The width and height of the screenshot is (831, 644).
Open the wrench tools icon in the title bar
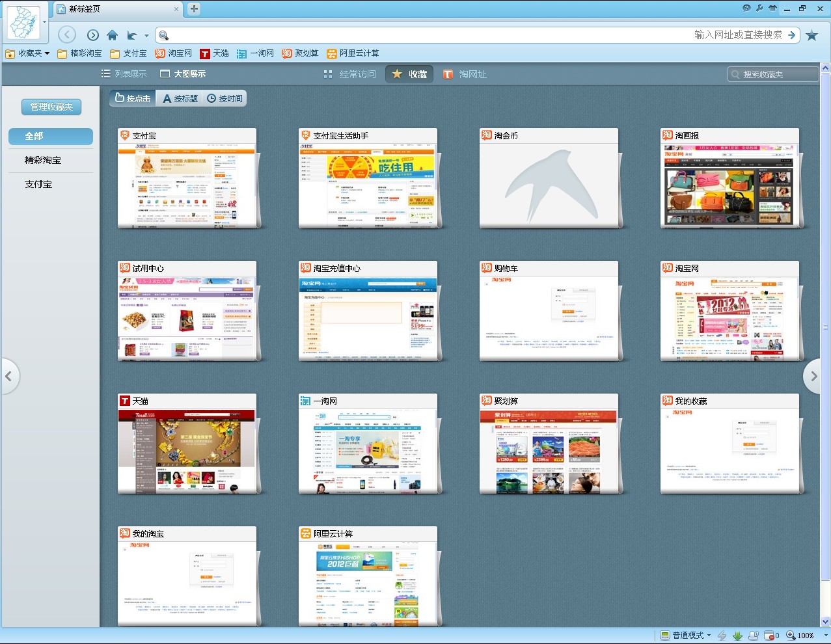(759, 8)
